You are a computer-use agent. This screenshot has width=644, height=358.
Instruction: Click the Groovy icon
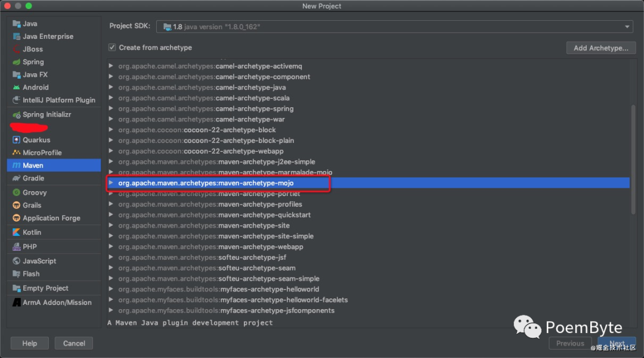(17, 192)
